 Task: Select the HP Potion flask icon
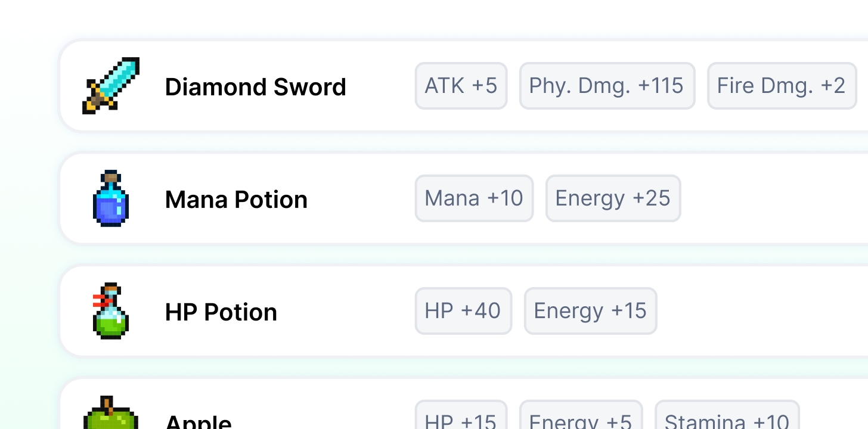tap(111, 310)
